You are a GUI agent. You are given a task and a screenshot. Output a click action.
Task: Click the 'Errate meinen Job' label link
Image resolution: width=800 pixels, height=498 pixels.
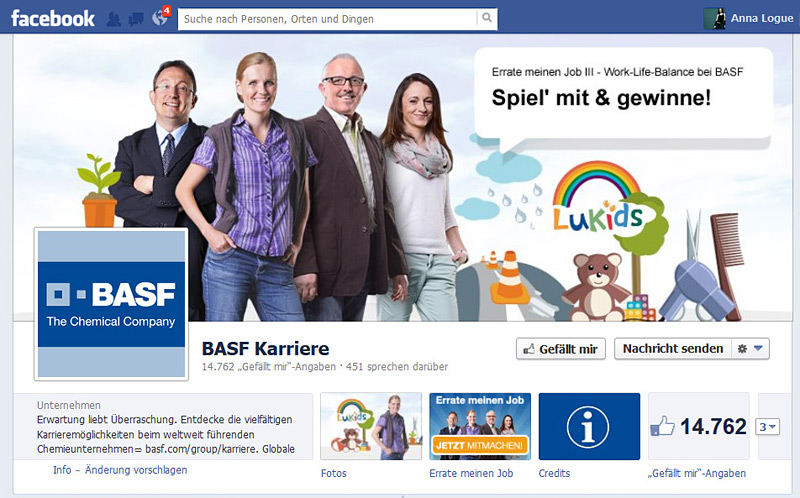coord(471,474)
